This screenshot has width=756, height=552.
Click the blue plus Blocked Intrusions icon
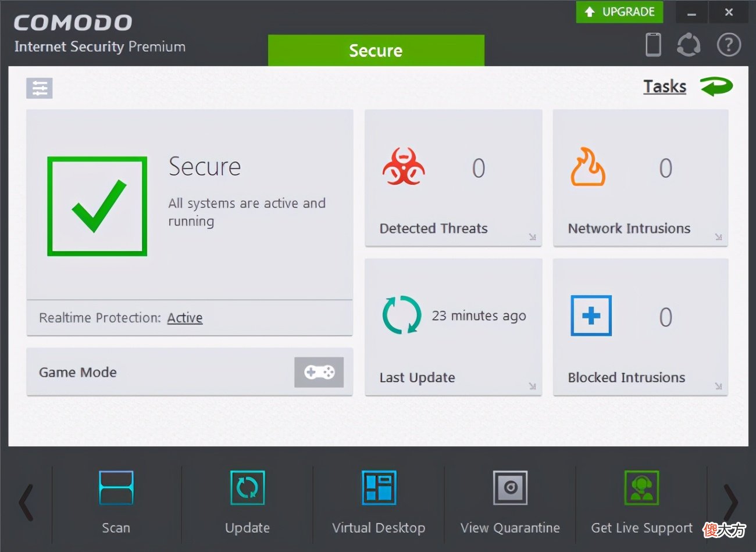[x=591, y=316]
